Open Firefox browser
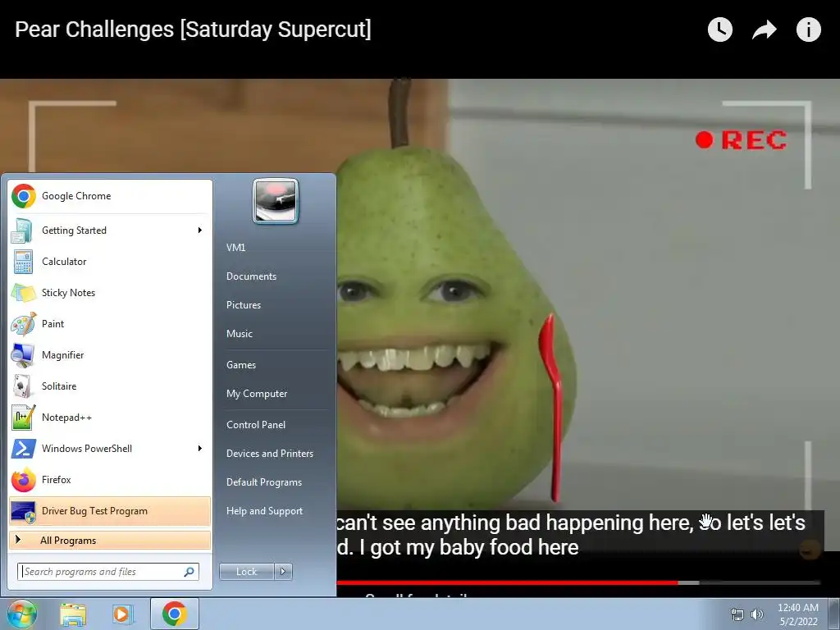The height and width of the screenshot is (630, 840). point(110,479)
